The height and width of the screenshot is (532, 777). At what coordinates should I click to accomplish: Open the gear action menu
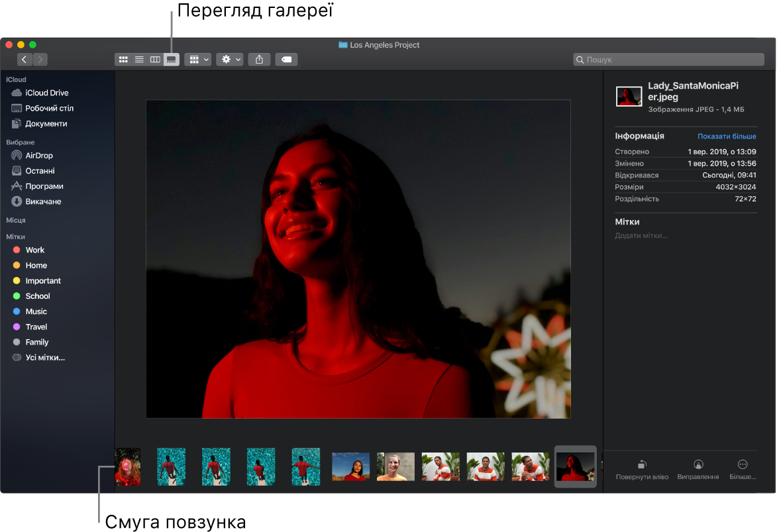point(230,60)
